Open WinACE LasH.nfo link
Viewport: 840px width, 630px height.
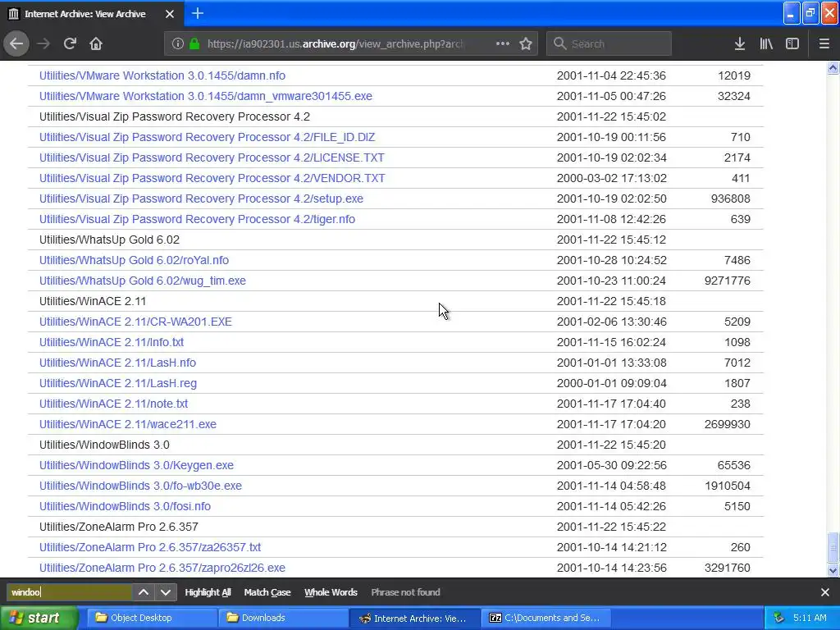[x=117, y=363]
